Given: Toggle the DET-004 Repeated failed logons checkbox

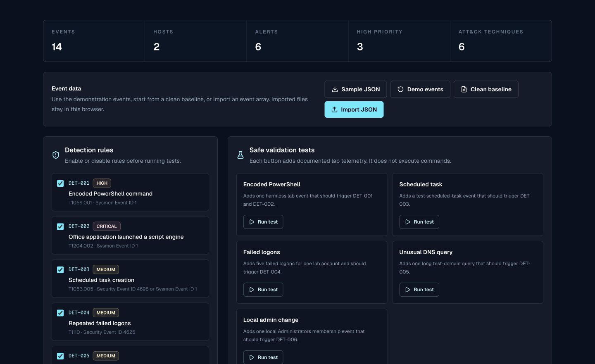Looking at the screenshot, I should click(60, 313).
